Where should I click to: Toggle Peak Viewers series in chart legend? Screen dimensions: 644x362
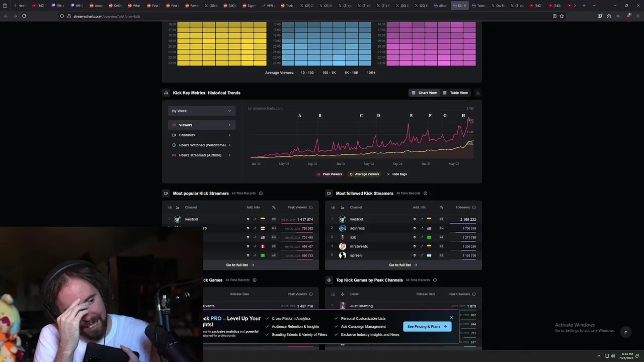330,174
